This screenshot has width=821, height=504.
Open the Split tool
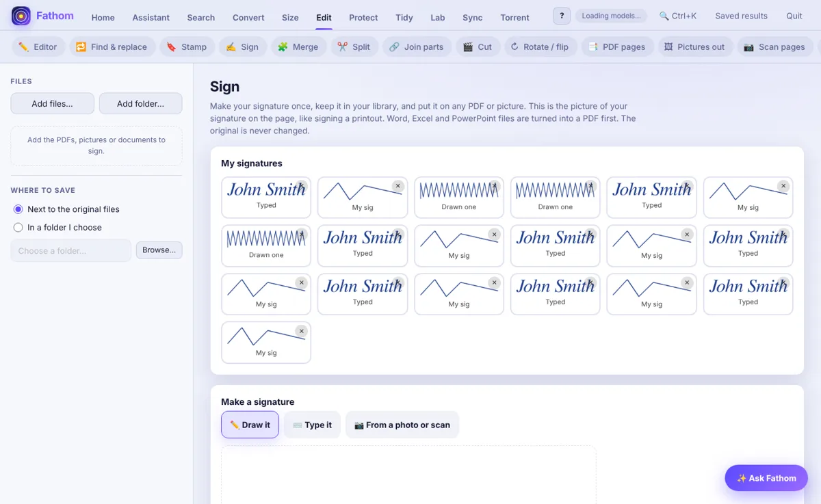coord(354,47)
